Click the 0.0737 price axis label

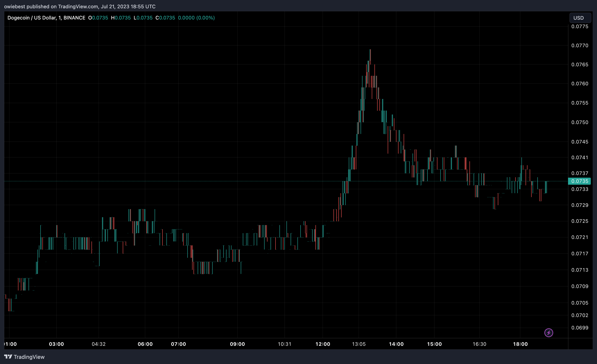580,173
